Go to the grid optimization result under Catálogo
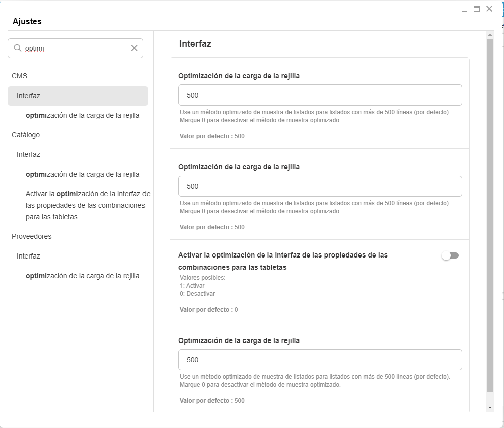Viewport: 504px width, 428px height. pyautogui.click(x=83, y=174)
